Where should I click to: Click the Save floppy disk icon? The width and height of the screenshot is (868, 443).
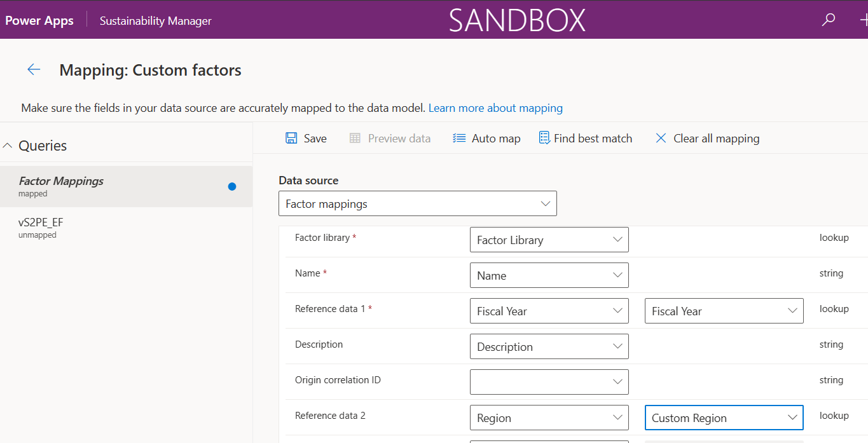[x=291, y=138]
